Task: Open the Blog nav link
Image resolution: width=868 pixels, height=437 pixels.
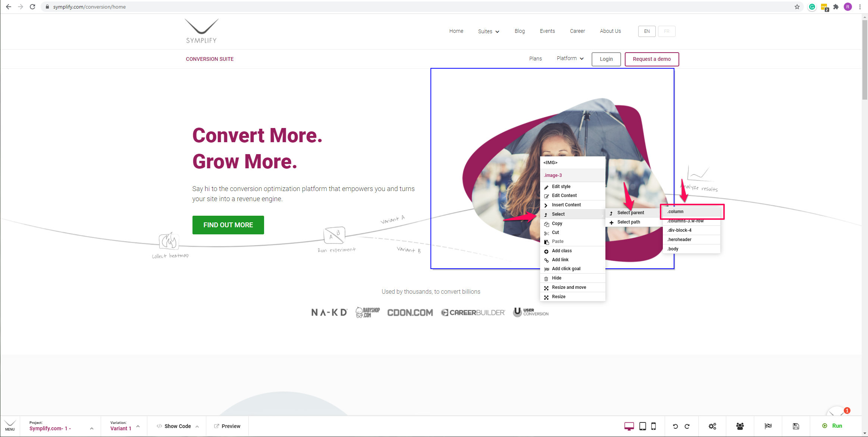Action: 520,31
